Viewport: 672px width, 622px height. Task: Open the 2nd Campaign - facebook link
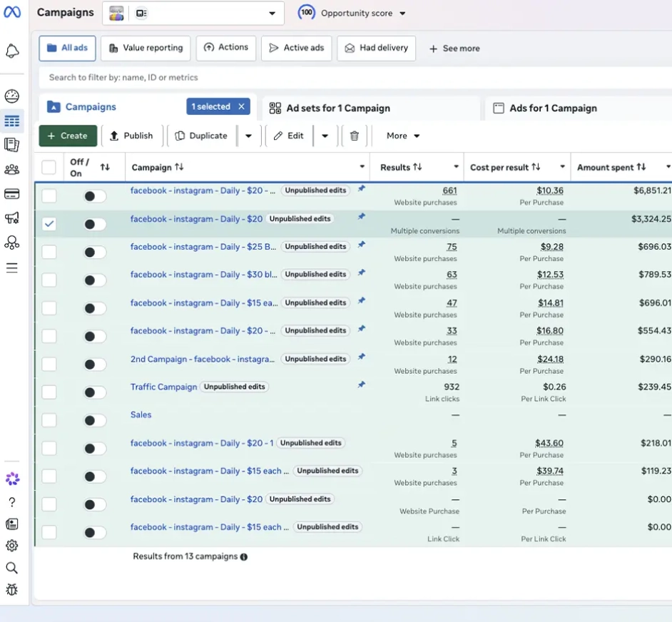(203, 359)
